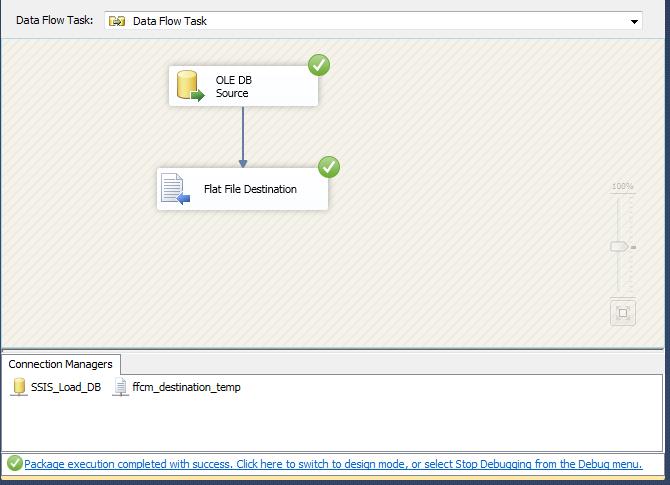Select the blue data flow path arrow
Screen dimensions: 670x485
coord(243,137)
